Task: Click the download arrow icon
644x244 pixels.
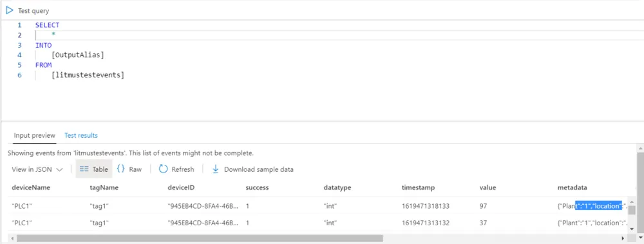Action: [x=215, y=169]
